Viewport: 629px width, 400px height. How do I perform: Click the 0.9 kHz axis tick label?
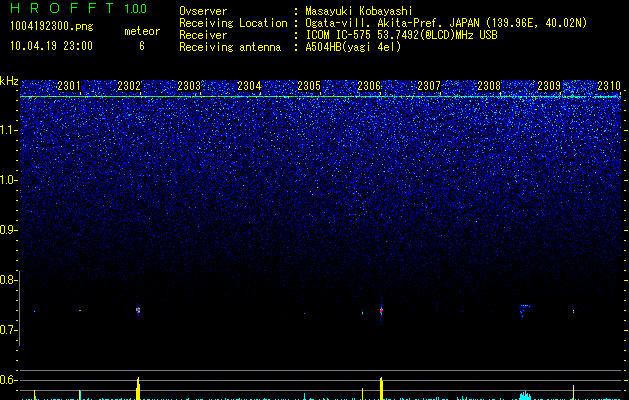point(8,230)
